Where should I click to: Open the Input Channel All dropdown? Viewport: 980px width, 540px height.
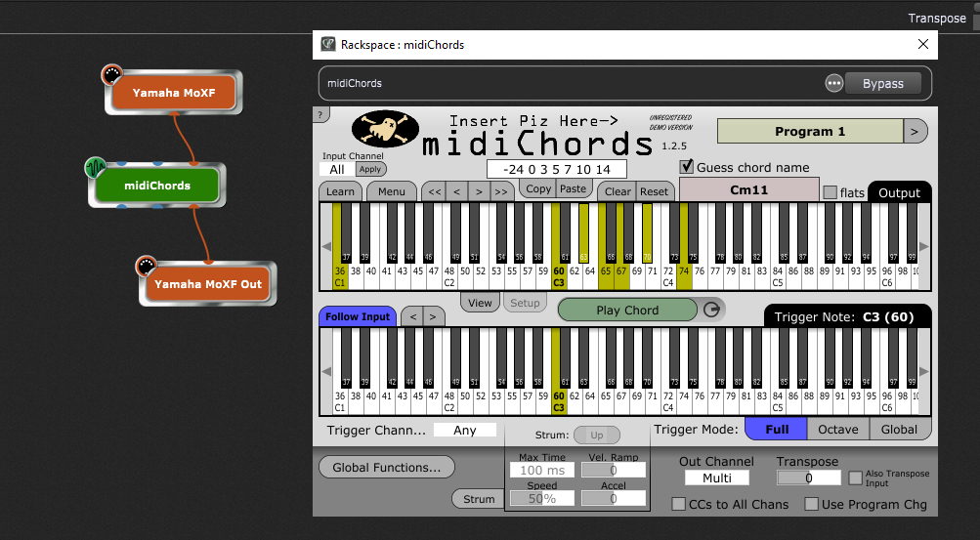[337, 169]
